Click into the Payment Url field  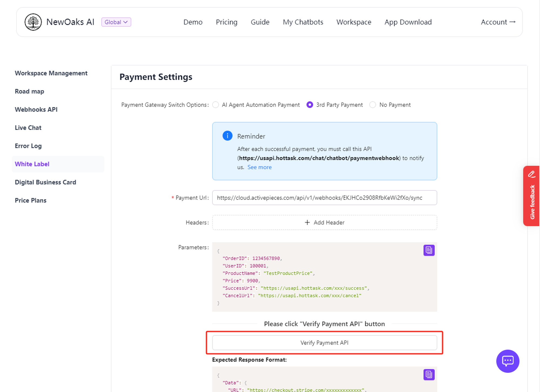pos(324,198)
